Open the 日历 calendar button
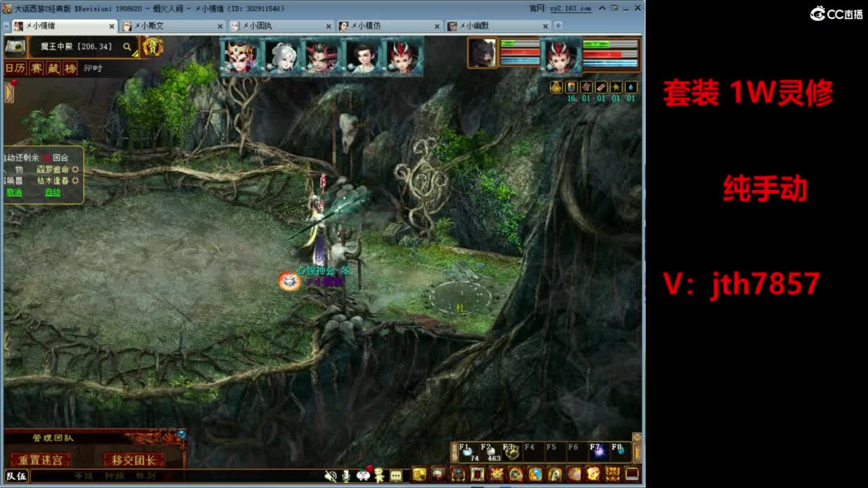The width and height of the screenshot is (868, 488). [x=15, y=68]
